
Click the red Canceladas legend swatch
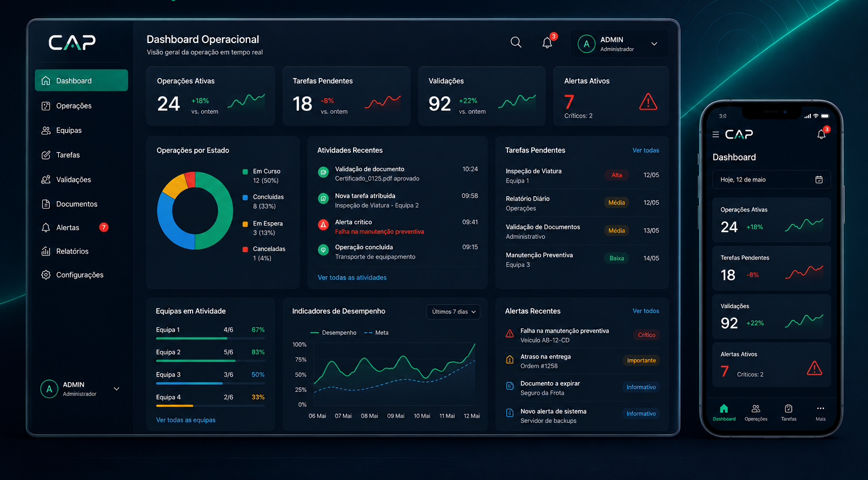pos(245,249)
